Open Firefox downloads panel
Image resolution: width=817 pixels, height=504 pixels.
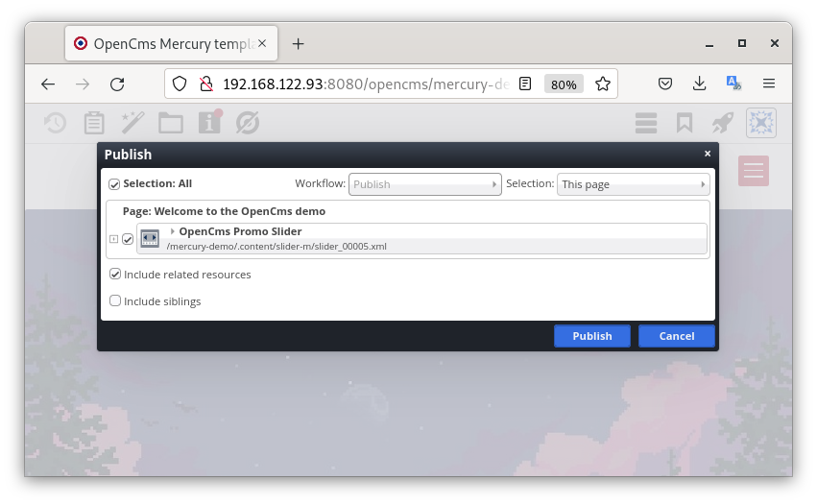point(700,84)
